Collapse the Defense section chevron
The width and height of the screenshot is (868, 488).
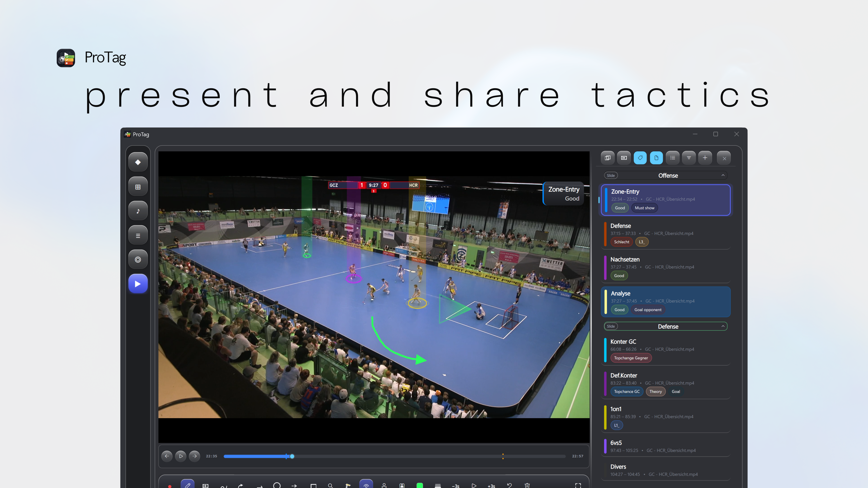[723, 326]
